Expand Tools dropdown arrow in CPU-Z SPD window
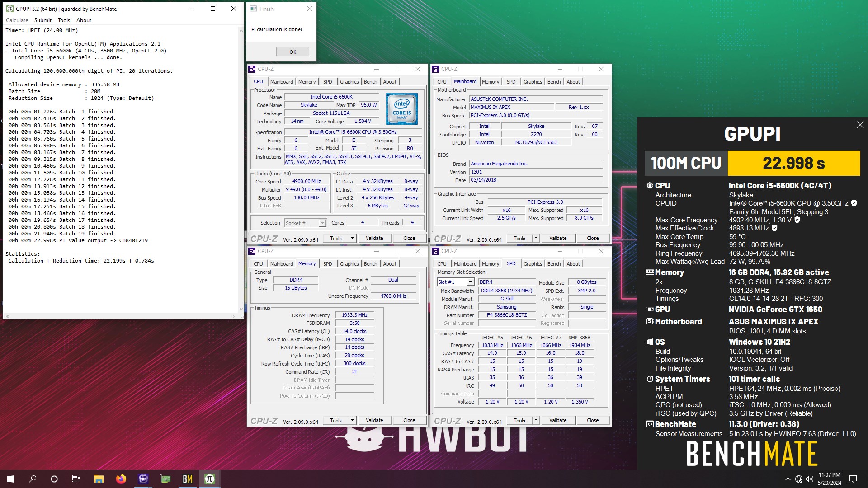 536,420
